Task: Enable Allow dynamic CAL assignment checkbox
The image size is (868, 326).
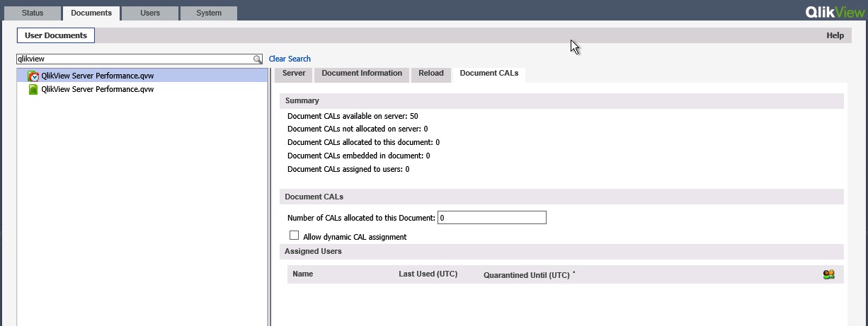Action: pyautogui.click(x=295, y=235)
